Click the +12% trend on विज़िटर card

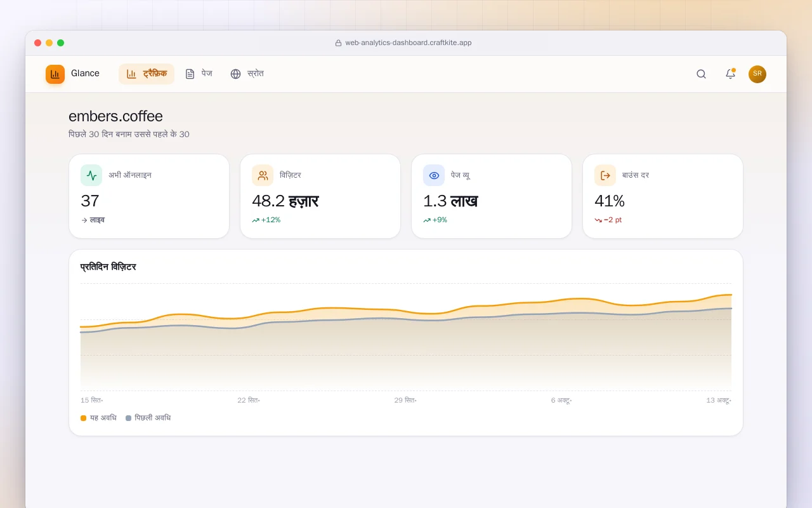pyautogui.click(x=266, y=220)
